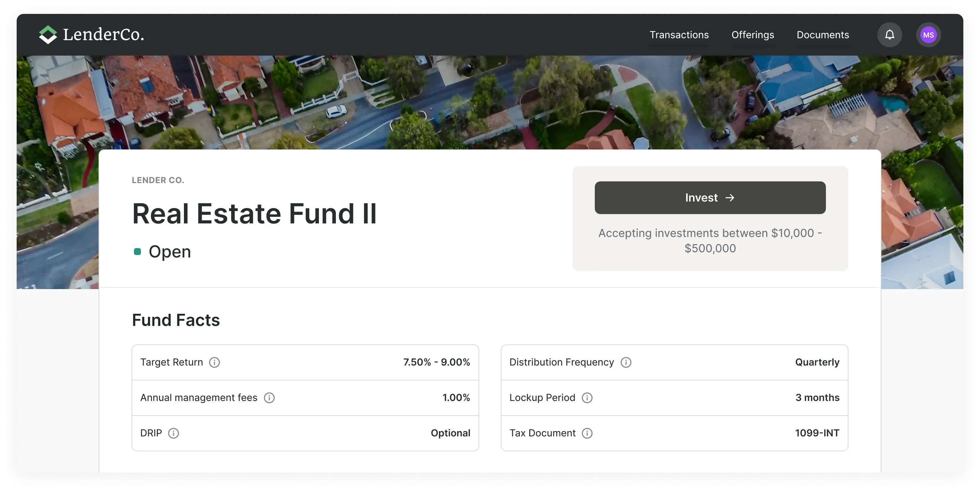This screenshot has width=980, height=492.
Task: Click the 7.50% - 9.00% return value
Action: [436, 362]
